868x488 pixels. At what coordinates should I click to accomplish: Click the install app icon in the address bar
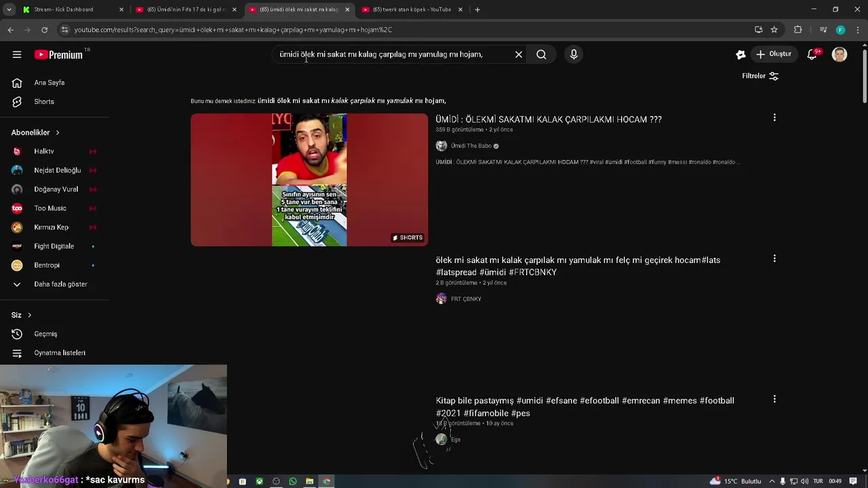coord(758,30)
